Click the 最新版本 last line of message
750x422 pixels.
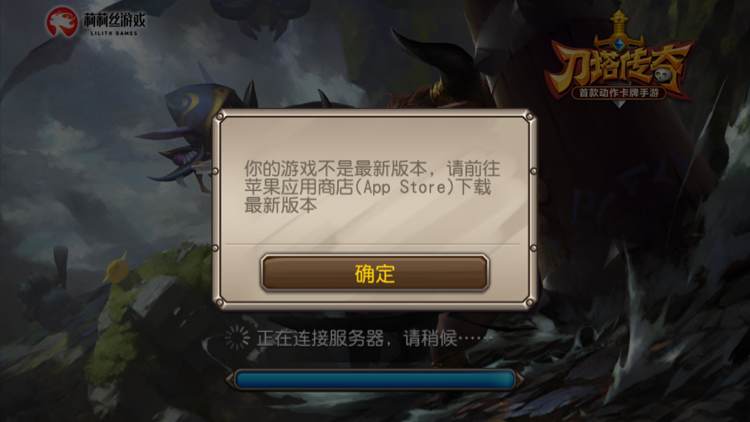point(281,205)
